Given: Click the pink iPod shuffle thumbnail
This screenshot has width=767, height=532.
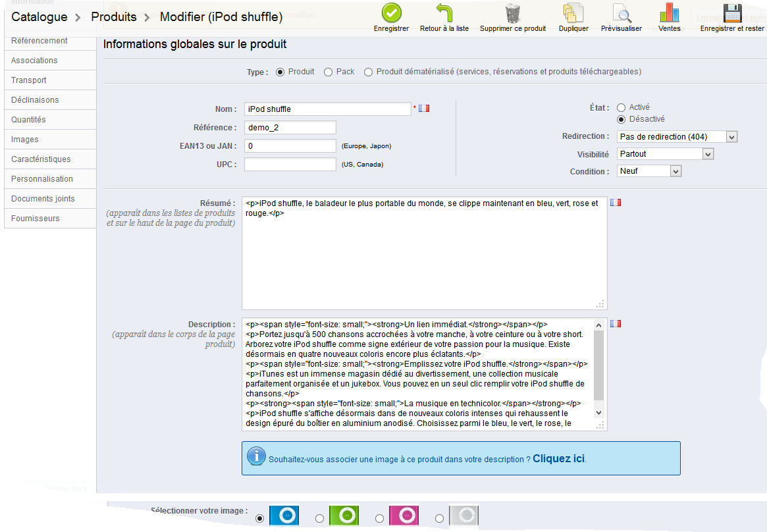Looking at the screenshot, I should [x=404, y=516].
